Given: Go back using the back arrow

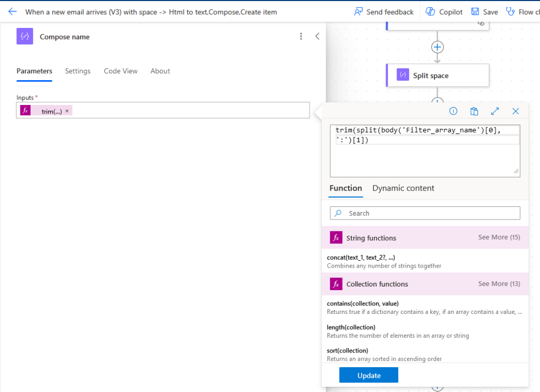Looking at the screenshot, I should point(13,12).
